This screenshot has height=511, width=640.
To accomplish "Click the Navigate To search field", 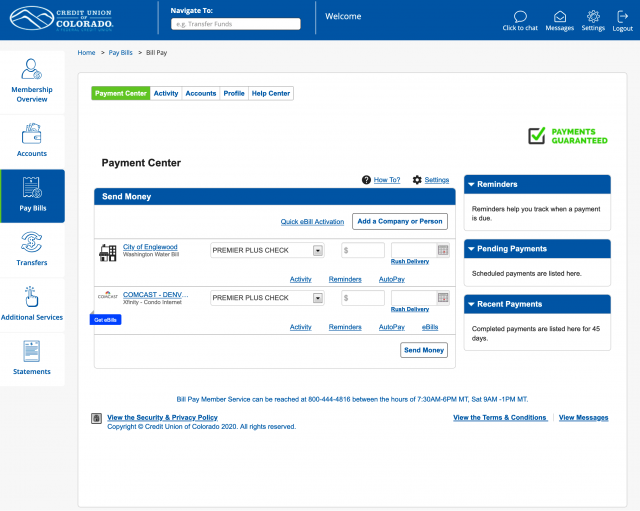I will [235, 23].
